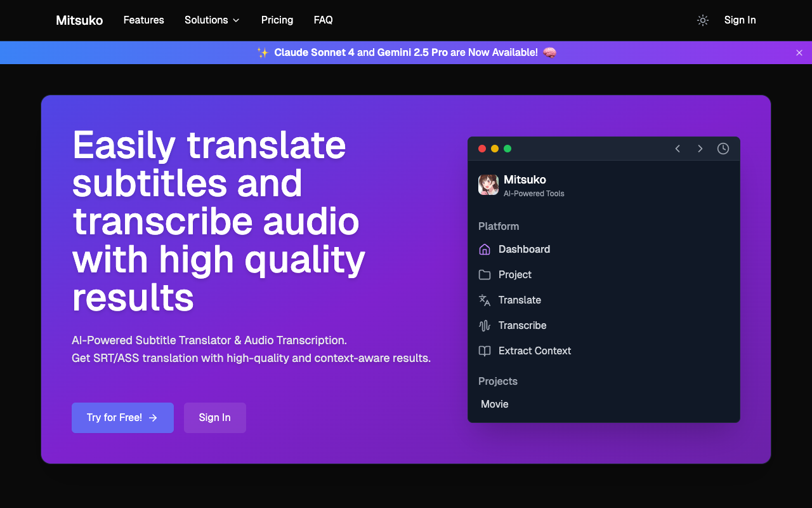
Task: Open the history clock icon
Action: click(723, 149)
